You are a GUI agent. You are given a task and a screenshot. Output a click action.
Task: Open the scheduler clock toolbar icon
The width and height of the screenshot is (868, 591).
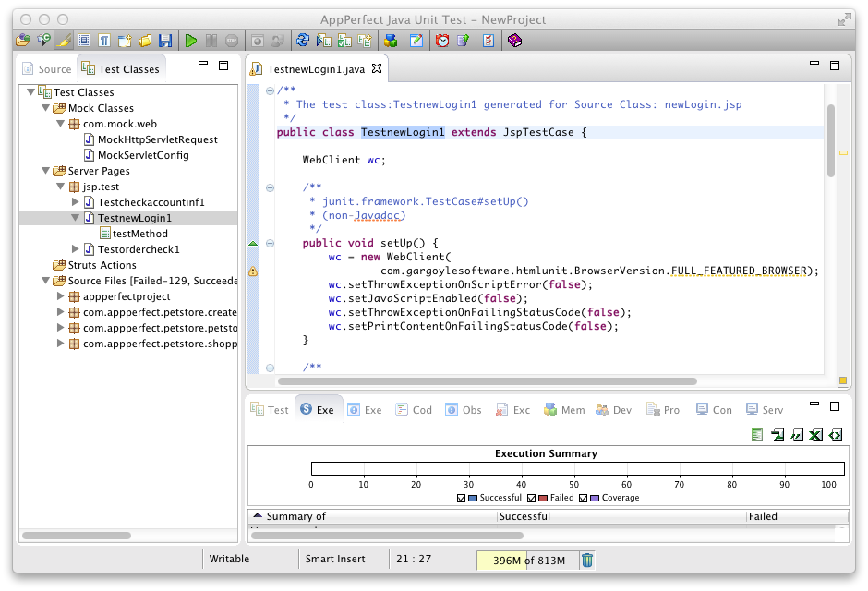tap(441, 40)
